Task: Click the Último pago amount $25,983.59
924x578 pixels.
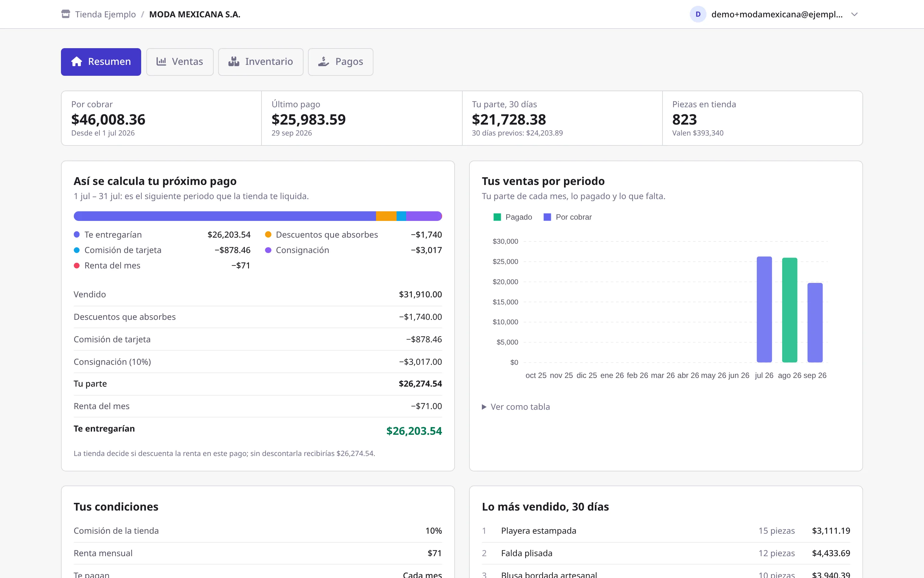Action: click(309, 120)
